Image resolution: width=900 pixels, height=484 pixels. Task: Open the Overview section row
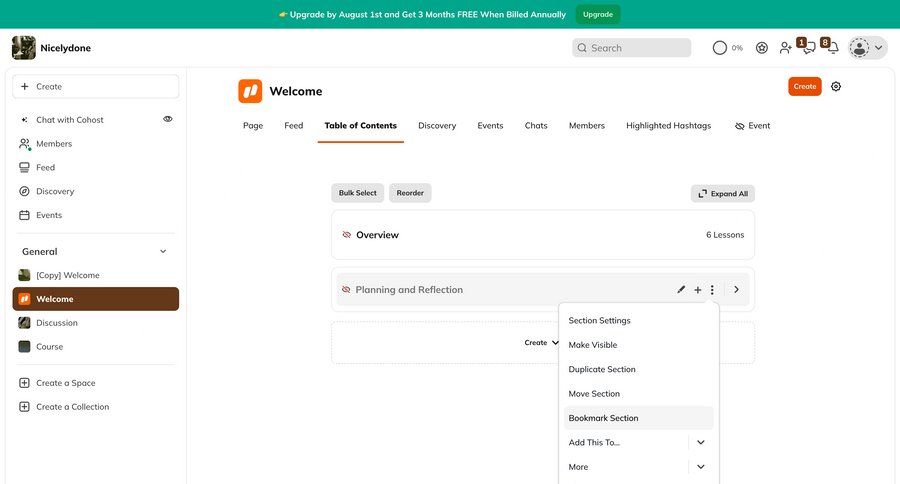pos(542,235)
